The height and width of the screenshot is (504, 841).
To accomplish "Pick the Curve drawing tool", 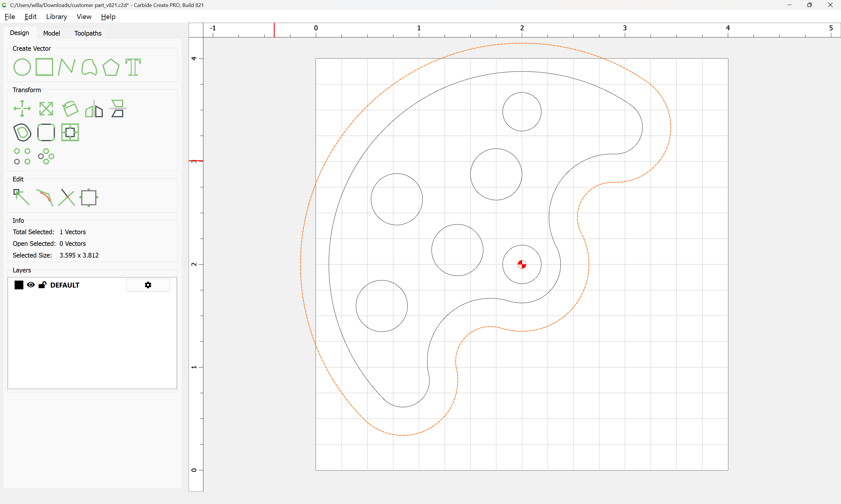I will (89, 67).
